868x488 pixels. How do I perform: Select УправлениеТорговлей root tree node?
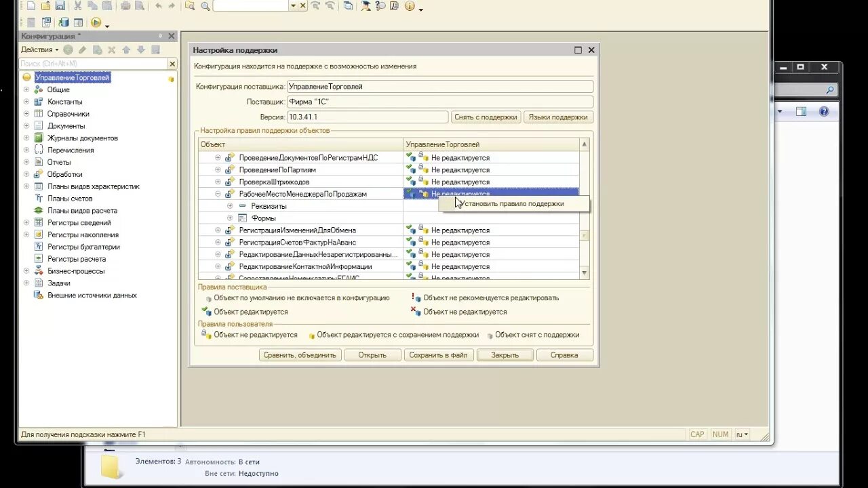(x=72, y=78)
